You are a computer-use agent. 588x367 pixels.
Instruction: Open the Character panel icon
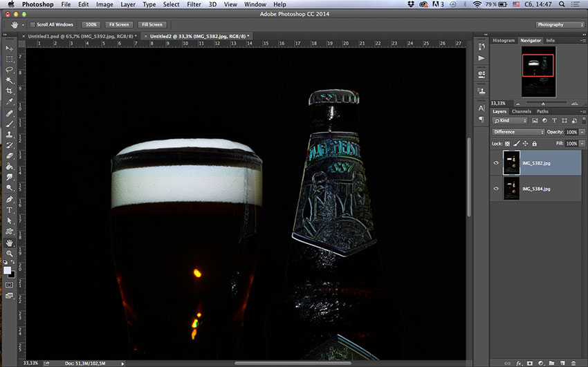tap(481, 109)
